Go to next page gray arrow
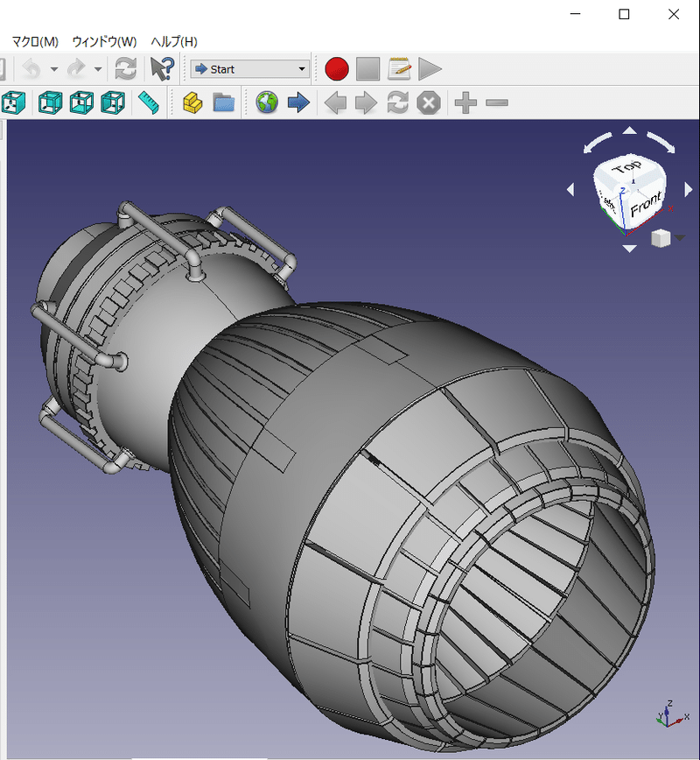The image size is (700, 760). (x=367, y=102)
